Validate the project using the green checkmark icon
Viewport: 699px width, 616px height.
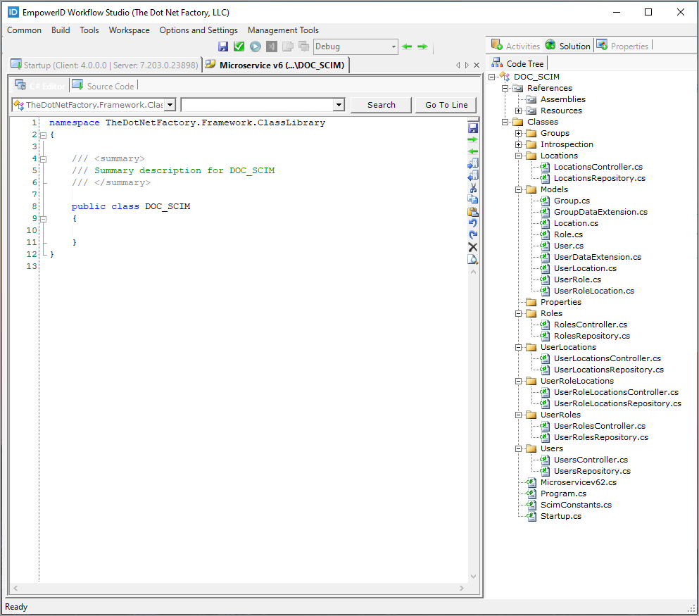[239, 46]
